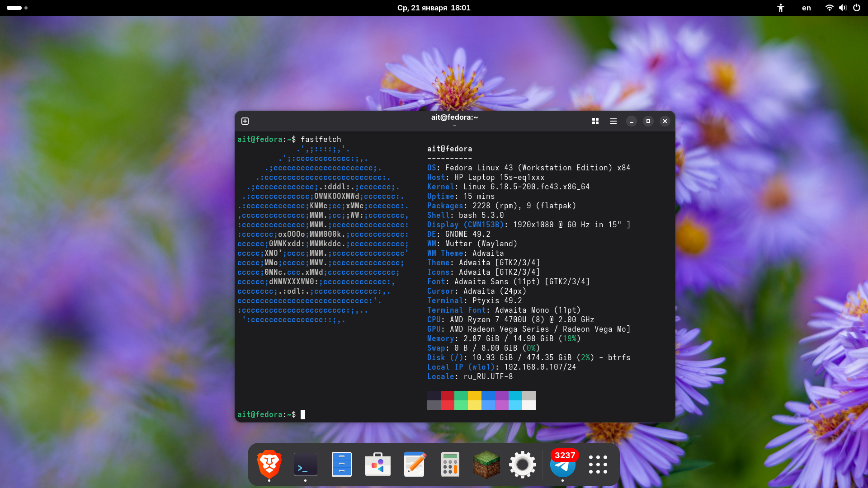
Task: Open system menu via power icon
Action: pyautogui.click(x=857, y=8)
